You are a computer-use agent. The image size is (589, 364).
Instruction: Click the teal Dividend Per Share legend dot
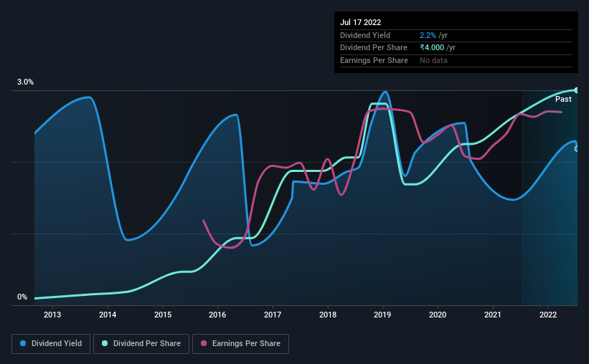(x=105, y=343)
